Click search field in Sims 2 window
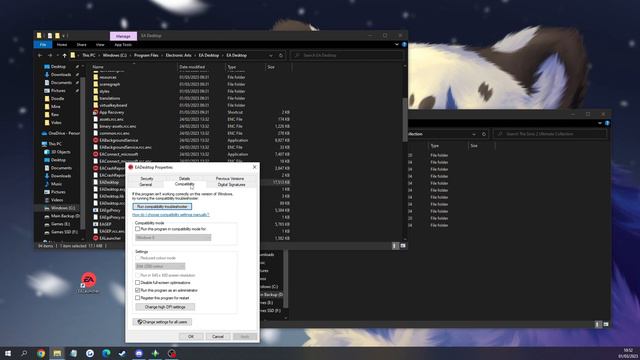 click(x=549, y=134)
